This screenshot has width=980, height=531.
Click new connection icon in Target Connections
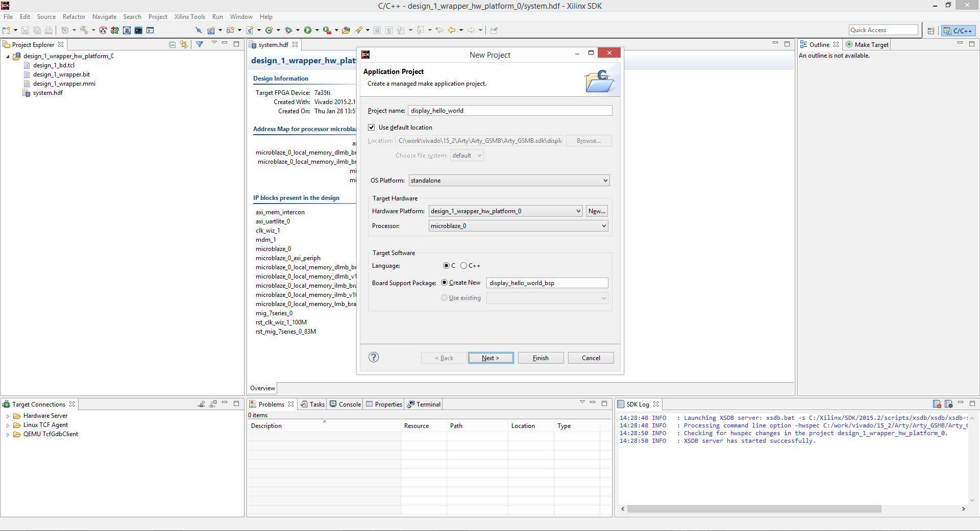pyautogui.click(x=202, y=404)
